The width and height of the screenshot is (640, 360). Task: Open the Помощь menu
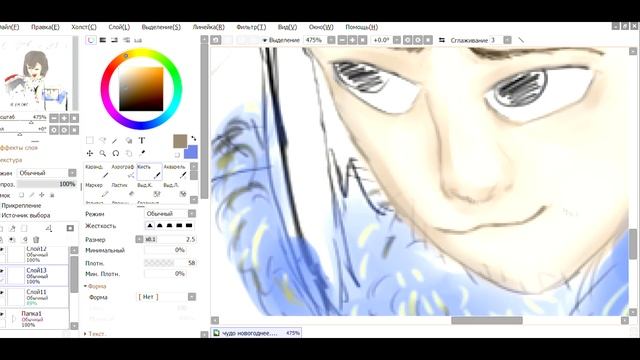(361, 27)
